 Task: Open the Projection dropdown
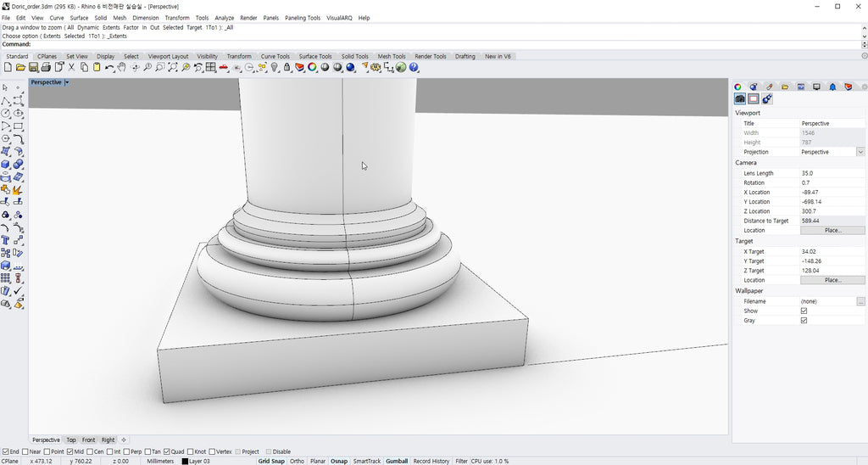click(x=860, y=152)
